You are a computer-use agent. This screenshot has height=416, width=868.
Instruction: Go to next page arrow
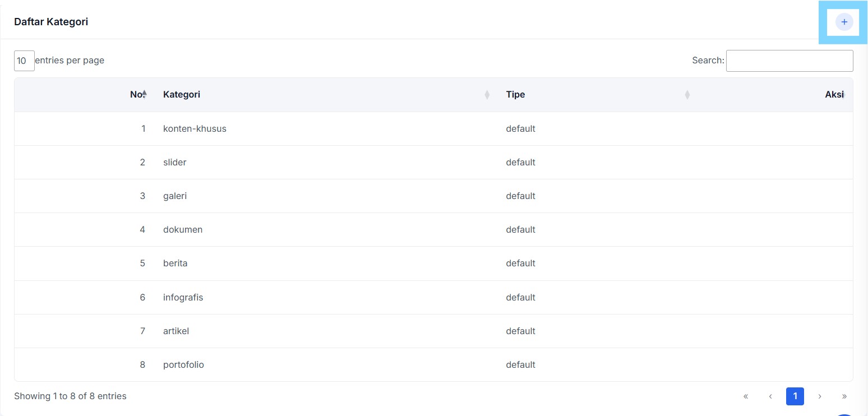tap(820, 396)
